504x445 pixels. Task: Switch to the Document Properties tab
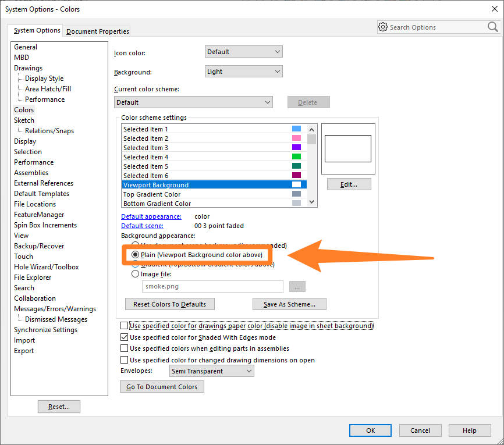point(96,31)
